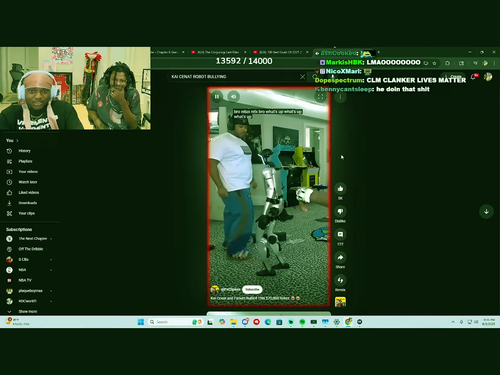The height and width of the screenshot is (375, 500).
Task: Open the weather widget on the taskbar
Action: pyautogui.click(x=17, y=322)
